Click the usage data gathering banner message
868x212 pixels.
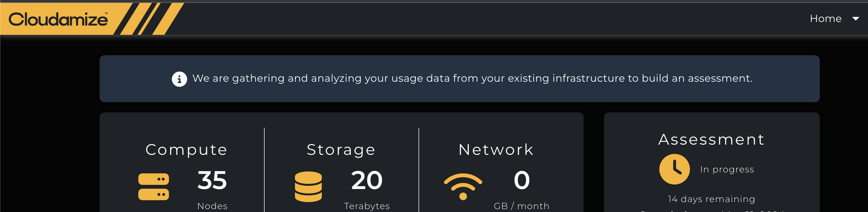pos(472,78)
